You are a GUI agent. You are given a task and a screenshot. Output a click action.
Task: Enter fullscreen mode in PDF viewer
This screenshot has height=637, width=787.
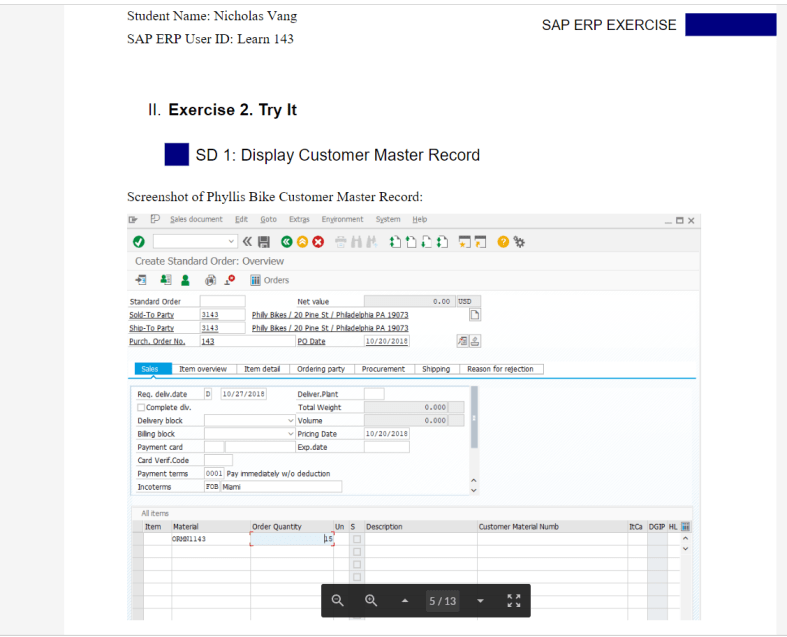click(514, 600)
